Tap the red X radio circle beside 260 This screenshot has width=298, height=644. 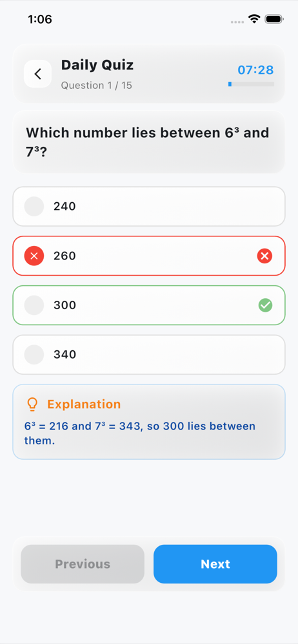coord(34,256)
